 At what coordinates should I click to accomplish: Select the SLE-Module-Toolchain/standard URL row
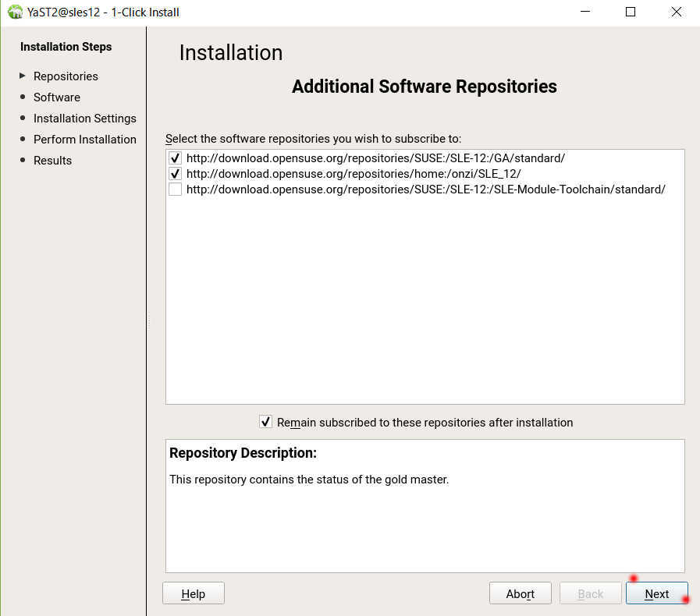426,189
